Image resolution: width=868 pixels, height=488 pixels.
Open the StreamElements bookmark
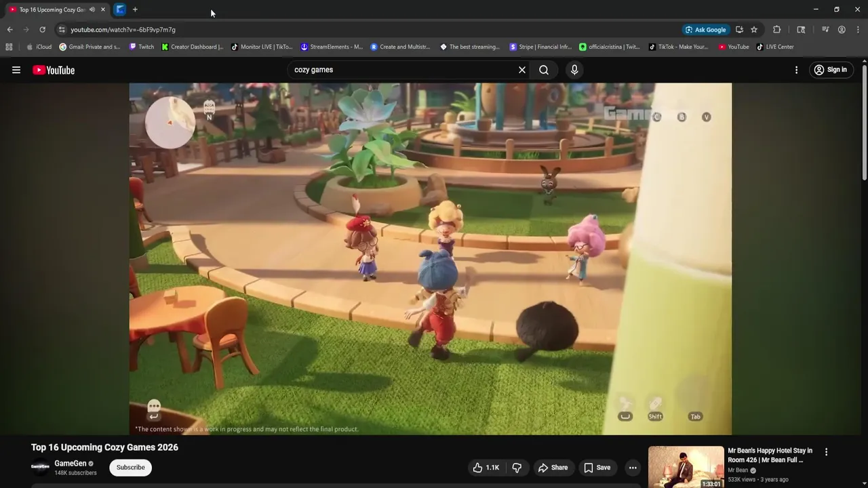point(332,47)
